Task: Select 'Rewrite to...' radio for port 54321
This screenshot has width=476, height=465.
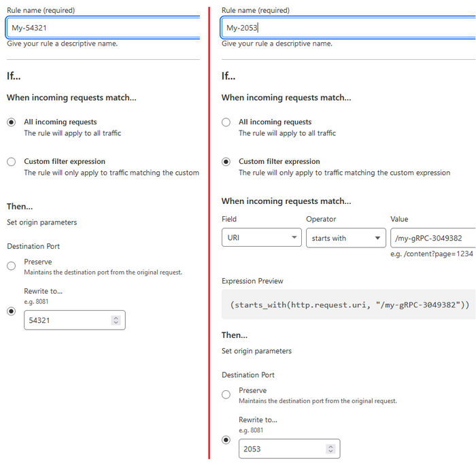Action: pos(12,311)
